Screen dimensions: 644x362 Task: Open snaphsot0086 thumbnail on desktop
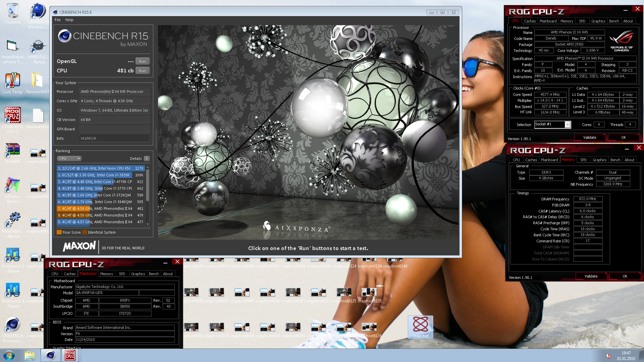click(242, 330)
